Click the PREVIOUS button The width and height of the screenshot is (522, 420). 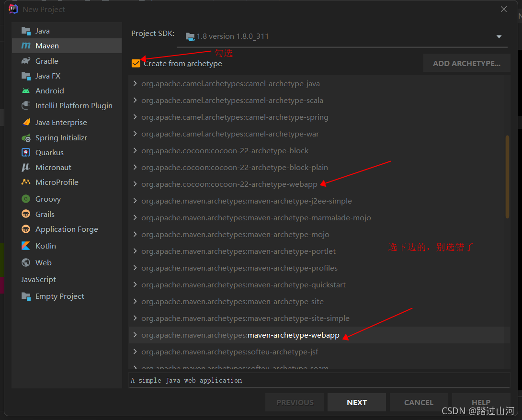[295, 402]
